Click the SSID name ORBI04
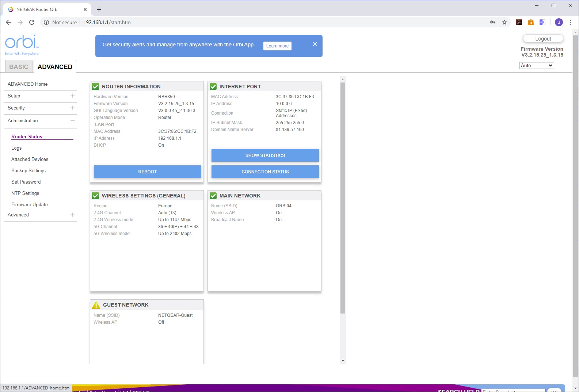Image resolution: width=579 pixels, height=392 pixels. (x=283, y=206)
